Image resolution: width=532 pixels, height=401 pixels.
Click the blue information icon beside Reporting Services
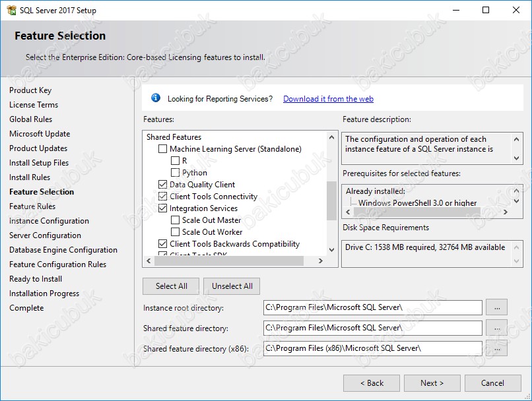[156, 98]
